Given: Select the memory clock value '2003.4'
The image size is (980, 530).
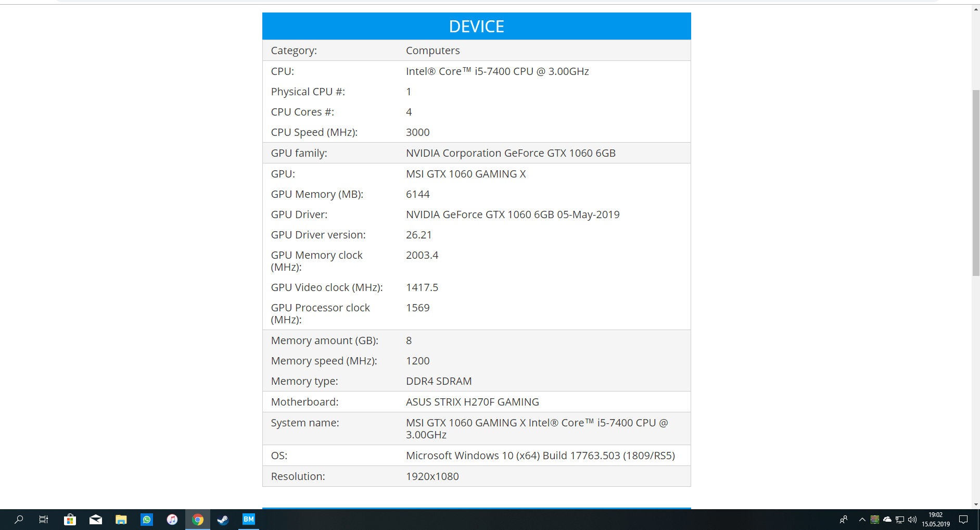Looking at the screenshot, I should (x=422, y=255).
